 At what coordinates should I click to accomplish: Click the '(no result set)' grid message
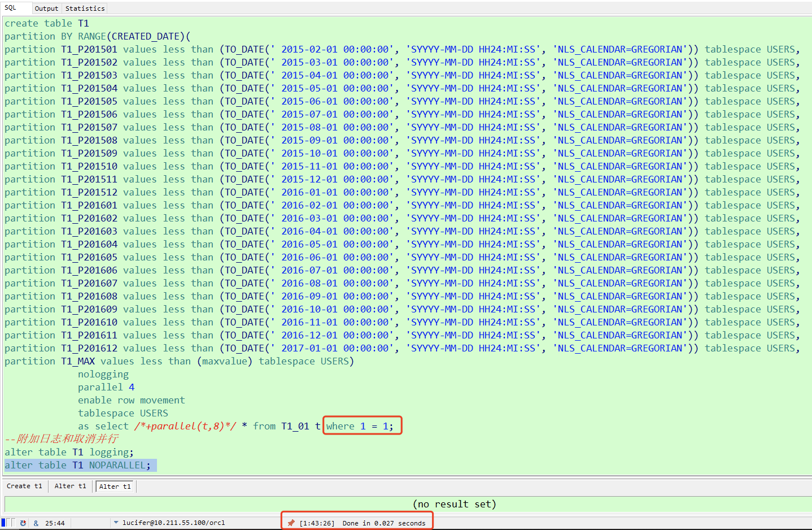(455, 504)
